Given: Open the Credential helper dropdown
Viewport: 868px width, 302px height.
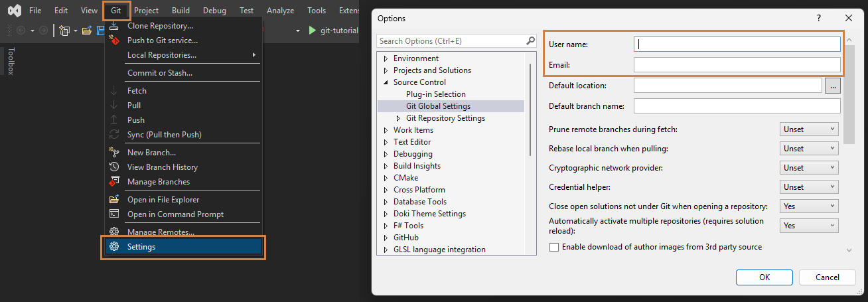Looking at the screenshot, I should (x=809, y=187).
